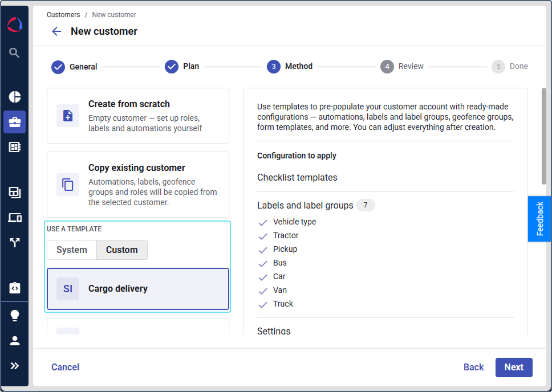Click the document plus icon on Create from scratch
Screen dimensions: 552x392
68,116
